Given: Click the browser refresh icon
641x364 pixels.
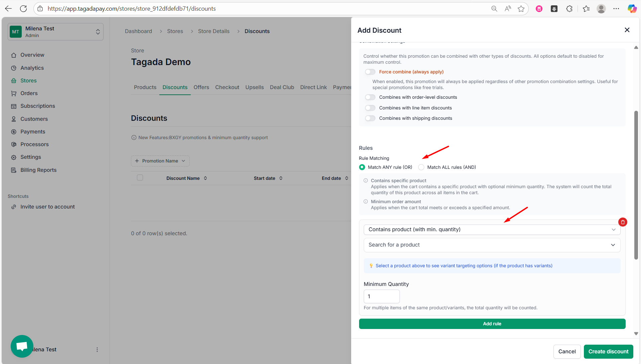Looking at the screenshot, I should (23, 9).
